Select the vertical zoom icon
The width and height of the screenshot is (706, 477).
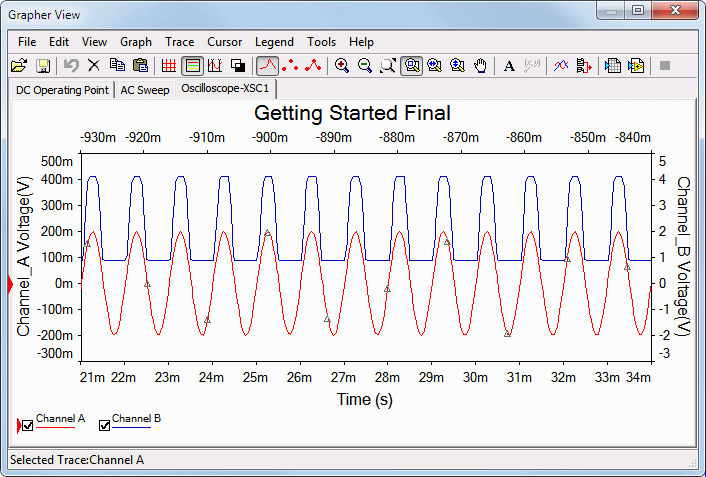pyautogui.click(x=457, y=66)
